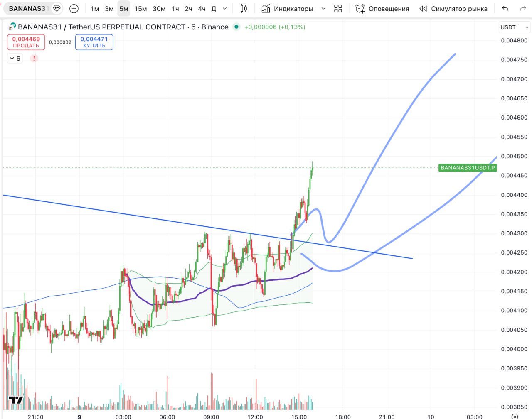532x419 pixels.
Task: Switch to the 1м timeframe
Action: click(x=95, y=8)
